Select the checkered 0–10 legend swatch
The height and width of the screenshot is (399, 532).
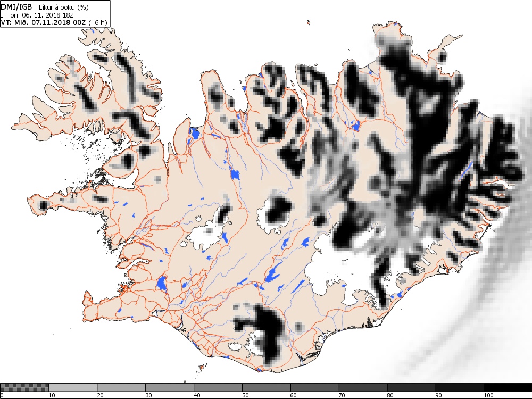click(25, 387)
